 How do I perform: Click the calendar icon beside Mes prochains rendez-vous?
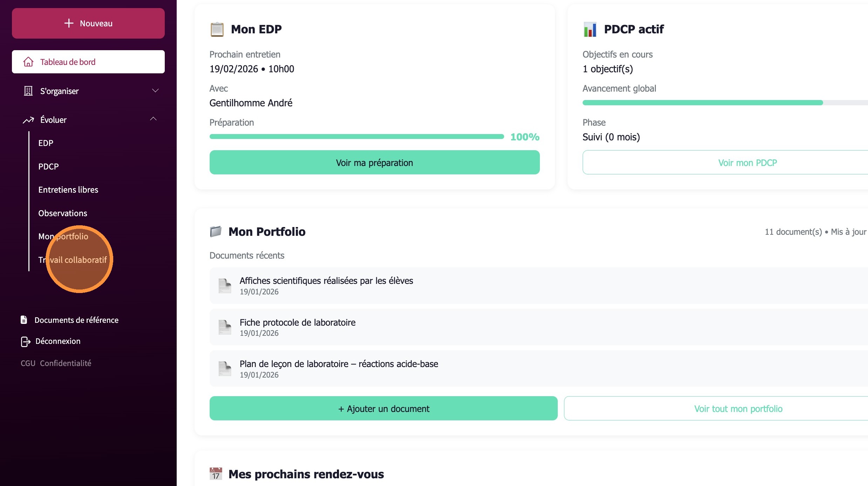pyautogui.click(x=216, y=474)
